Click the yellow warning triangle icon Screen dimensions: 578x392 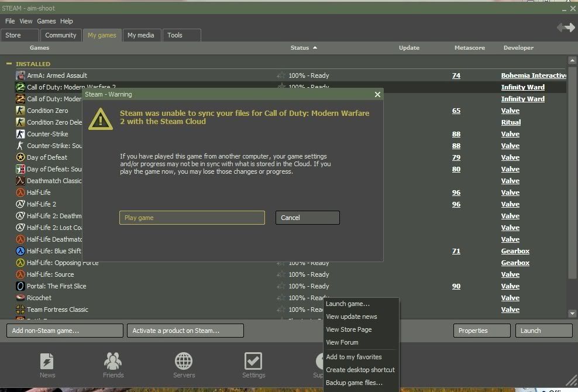point(100,119)
